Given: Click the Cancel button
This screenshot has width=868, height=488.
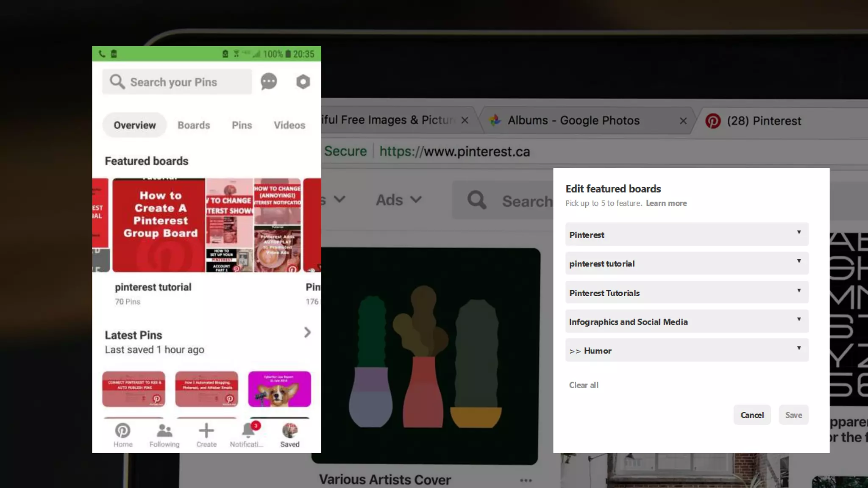Looking at the screenshot, I should coord(752,415).
